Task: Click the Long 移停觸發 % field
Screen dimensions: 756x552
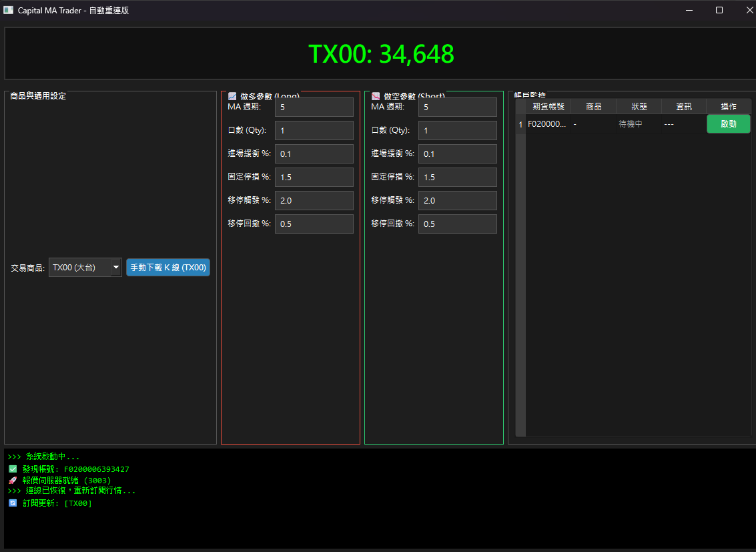Action: pos(314,201)
